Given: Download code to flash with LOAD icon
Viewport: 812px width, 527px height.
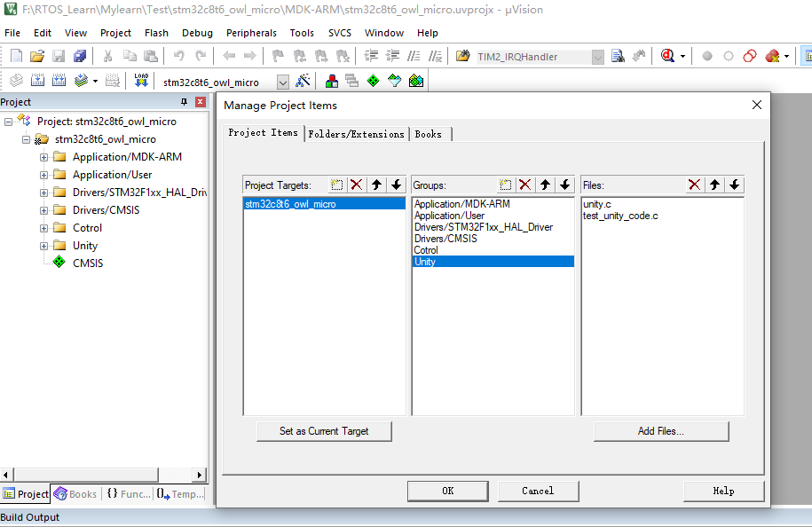Looking at the screenshot, I should point(140,80).
